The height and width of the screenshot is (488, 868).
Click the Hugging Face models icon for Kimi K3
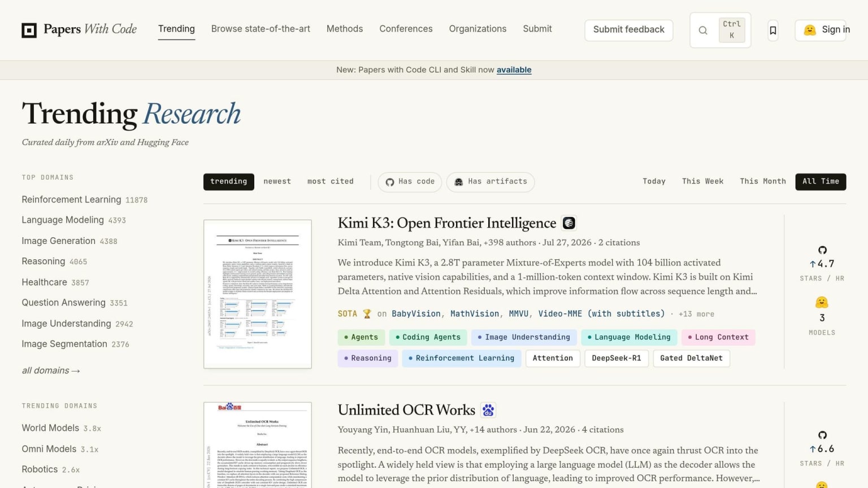click(822, 302)
